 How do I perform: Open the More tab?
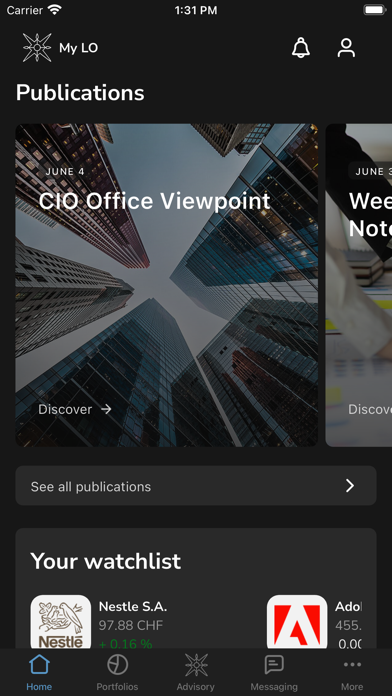point(352,672)
